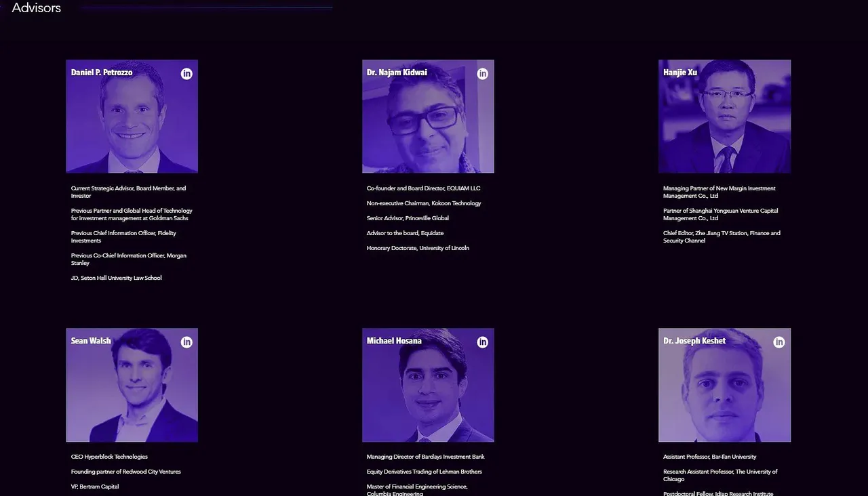The width and height of the screenshot is (868, 496).
Task: Click 'Managing Director of Barclays Investment Bank' text
Action: 426,457
